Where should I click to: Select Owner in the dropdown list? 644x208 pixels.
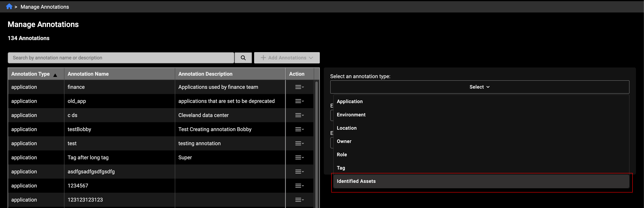click(344, 141)
